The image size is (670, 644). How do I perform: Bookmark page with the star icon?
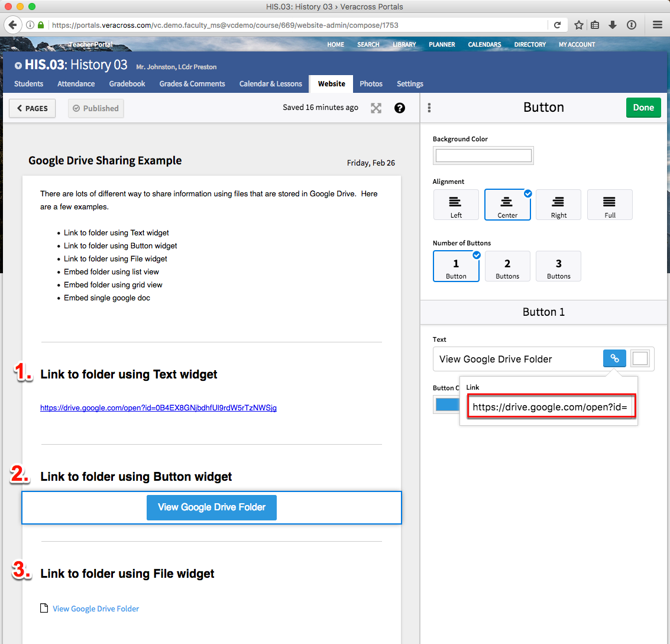(x=579, y=25)
